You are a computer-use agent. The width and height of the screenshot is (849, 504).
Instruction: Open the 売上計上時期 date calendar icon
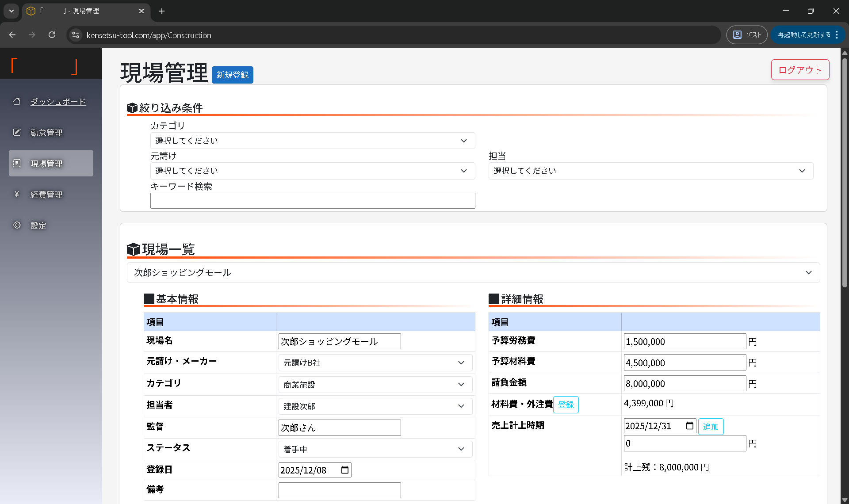[690, 425]
